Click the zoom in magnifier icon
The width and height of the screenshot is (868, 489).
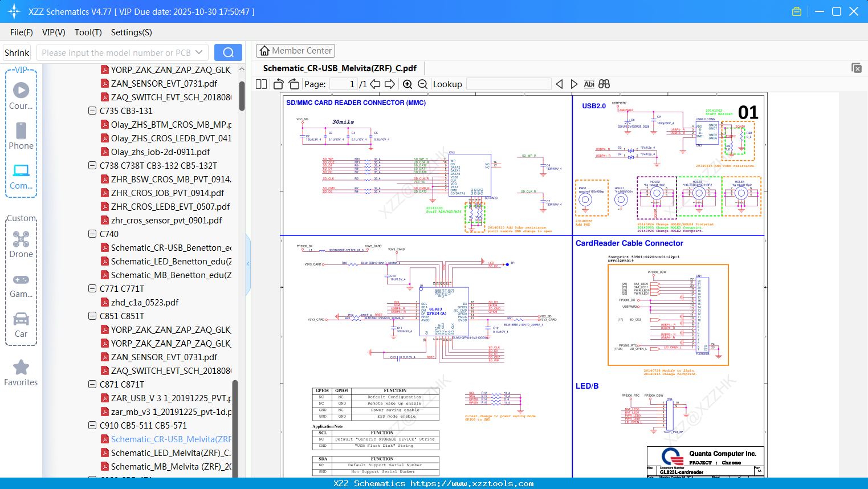[x=407, y=84]
